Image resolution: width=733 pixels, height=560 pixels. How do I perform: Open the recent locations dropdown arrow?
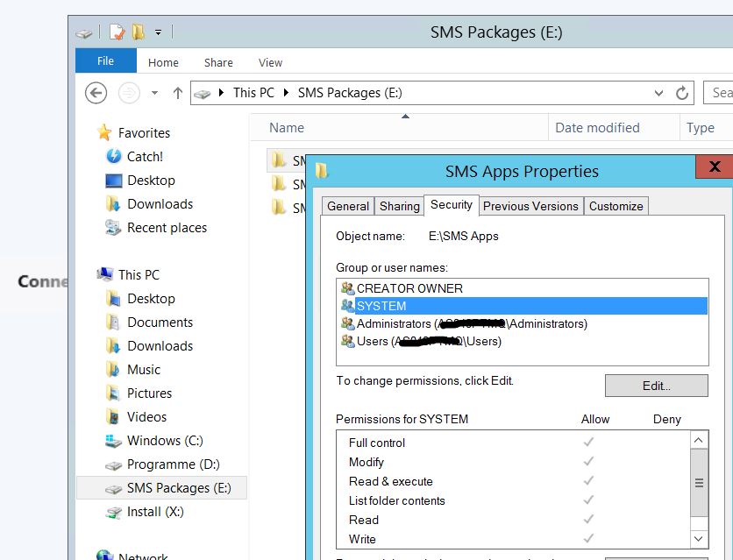pyautogui.click(x=154, y=93)
